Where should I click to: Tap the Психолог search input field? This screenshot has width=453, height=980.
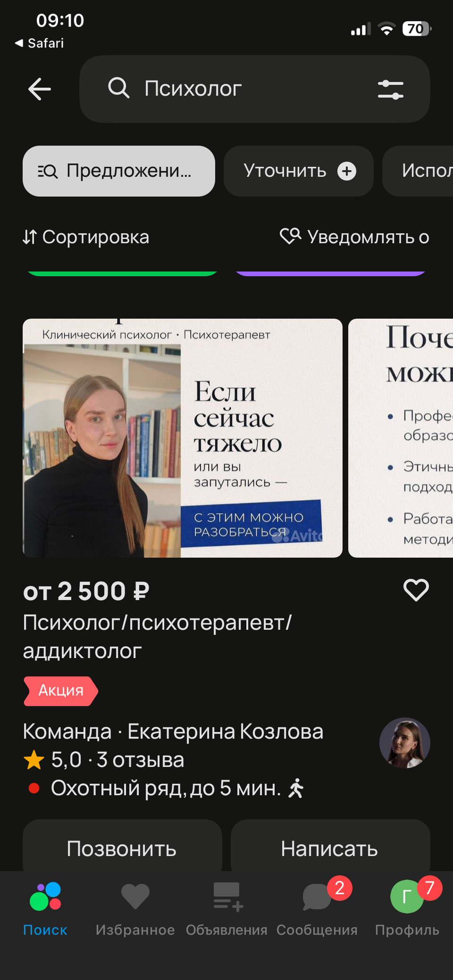click(x=255, y=89)
